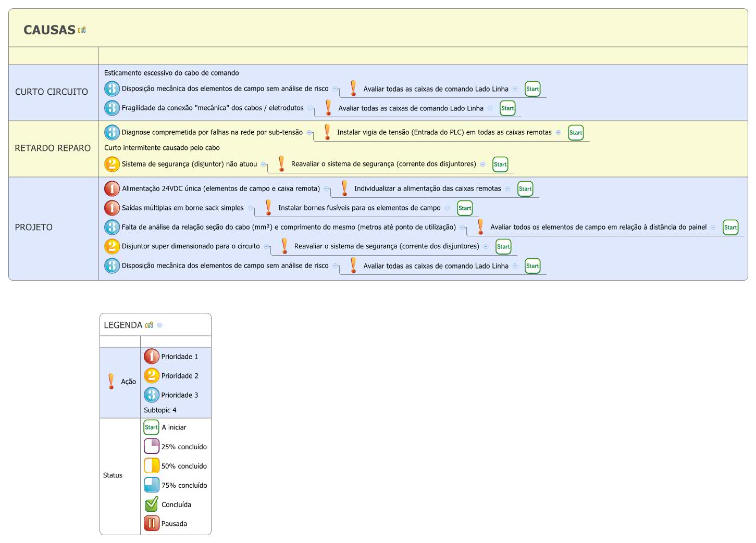This screenshot has height=543, width=756.
Task: Select Instalar vigia de tensão action text
Action: 444,132
